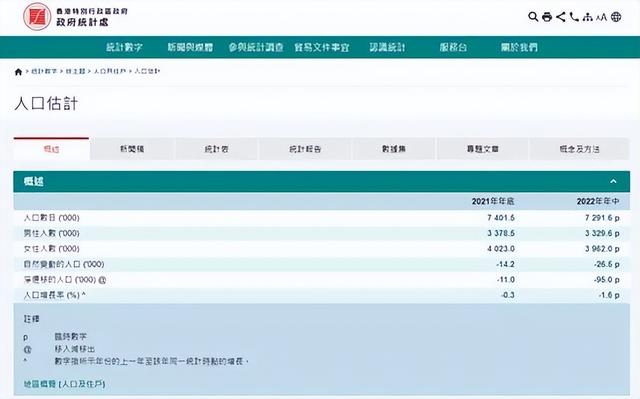The width and height of the screenshot is (640, 399).
Task: Click the home icon in breadcrumb
Action: pyautogui.click(x=18, y=72)
